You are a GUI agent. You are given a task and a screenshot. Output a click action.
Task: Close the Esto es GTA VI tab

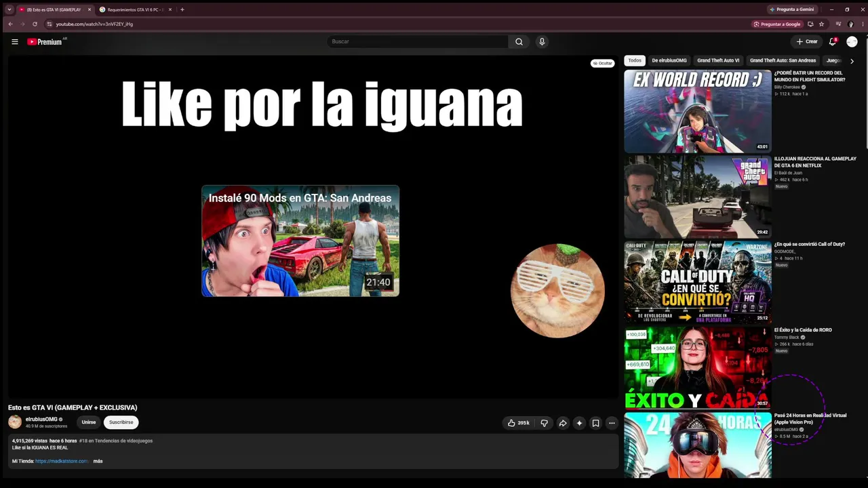pyautogui.click(x=89, y=9)
